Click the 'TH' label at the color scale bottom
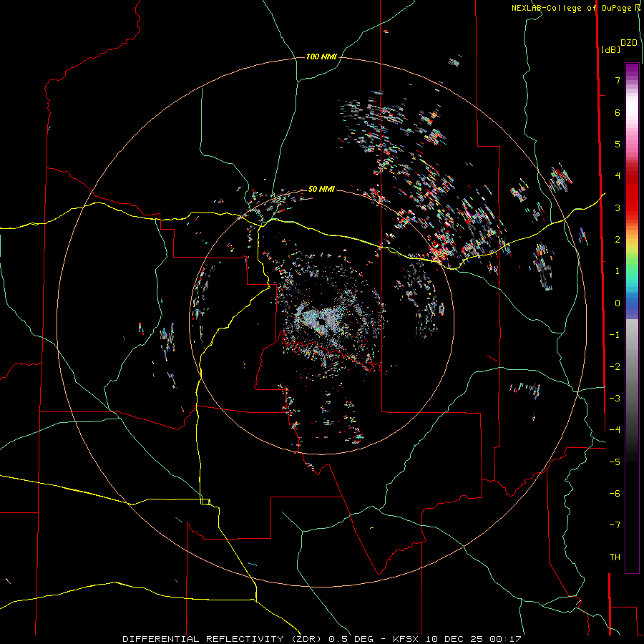 [615, 557]
